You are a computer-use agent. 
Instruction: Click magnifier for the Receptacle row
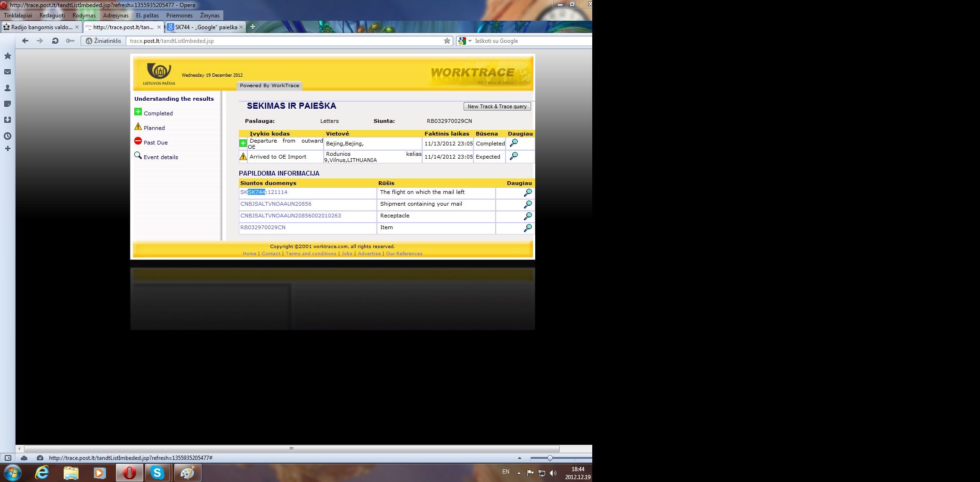[528, 216]
